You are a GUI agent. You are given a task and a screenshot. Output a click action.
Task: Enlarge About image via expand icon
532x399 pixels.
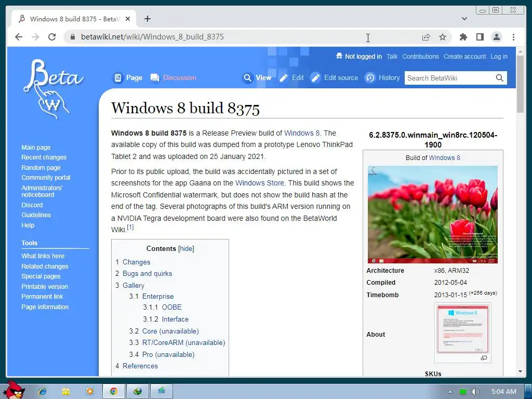tap(484, 358)
